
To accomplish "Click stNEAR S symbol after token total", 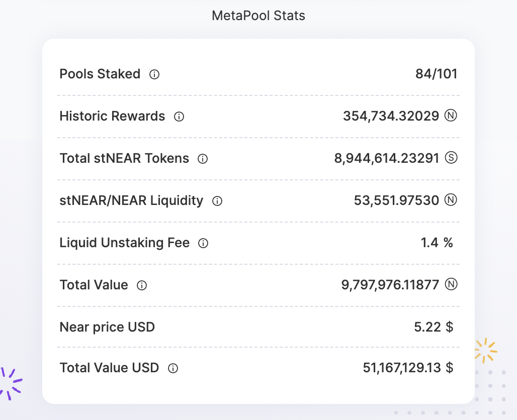I will point(451,158).
